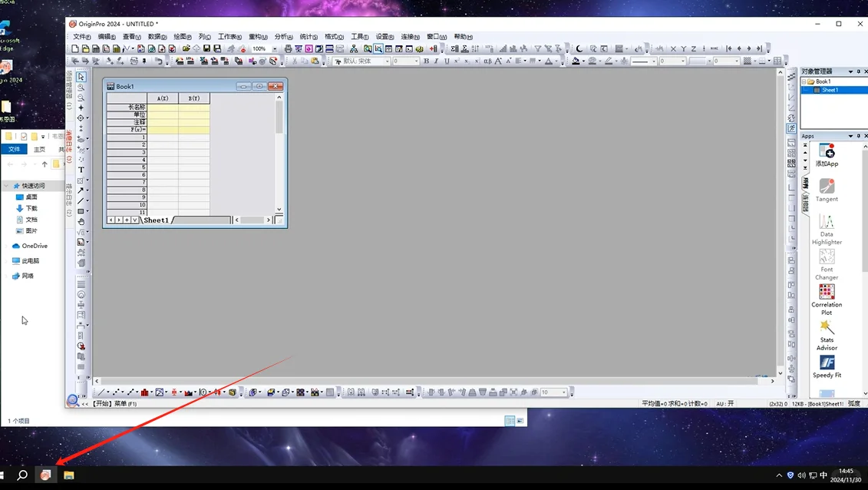Collapse the Book1 folder in Object Manager
Image resolution: width=868 pixels, height=490 pixels.
coord(804,81)
